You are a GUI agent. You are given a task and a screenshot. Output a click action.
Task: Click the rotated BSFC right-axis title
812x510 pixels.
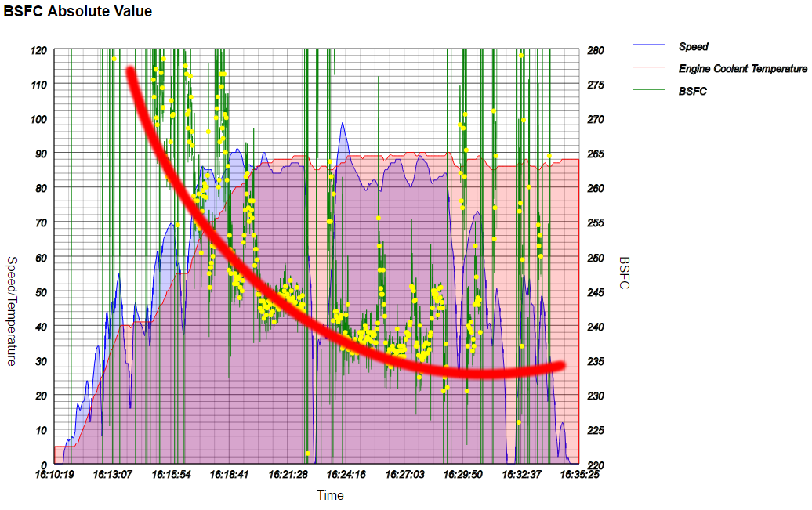tap(624, 273)
